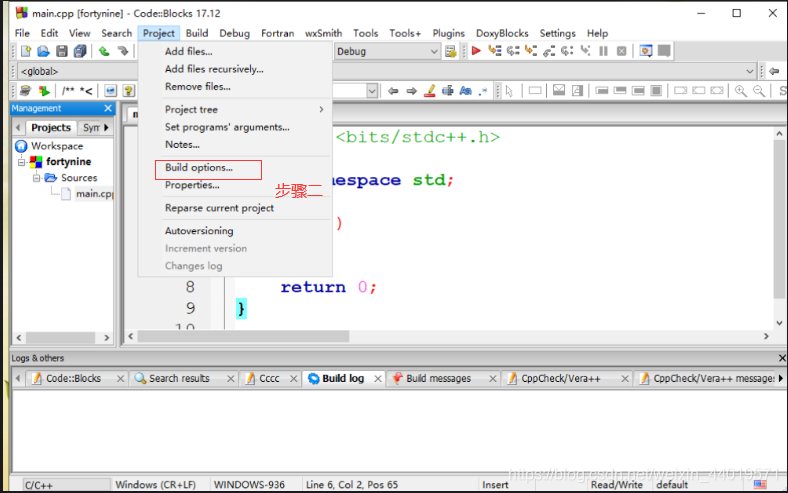The width and height of the screenshot is (788, 493).
Task: Open the Build menu
Action: pos(197,33)
